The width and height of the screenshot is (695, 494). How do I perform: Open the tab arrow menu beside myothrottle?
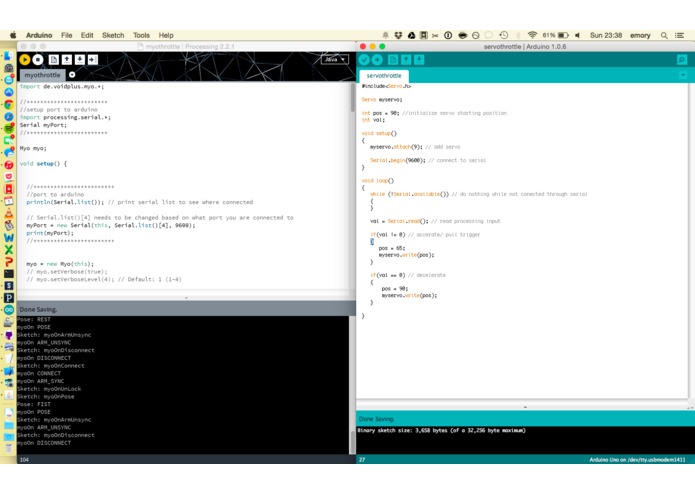point(72,75)
